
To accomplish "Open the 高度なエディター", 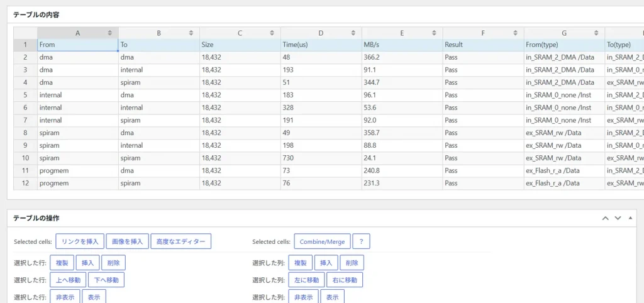I will click(x=180, y=241).
